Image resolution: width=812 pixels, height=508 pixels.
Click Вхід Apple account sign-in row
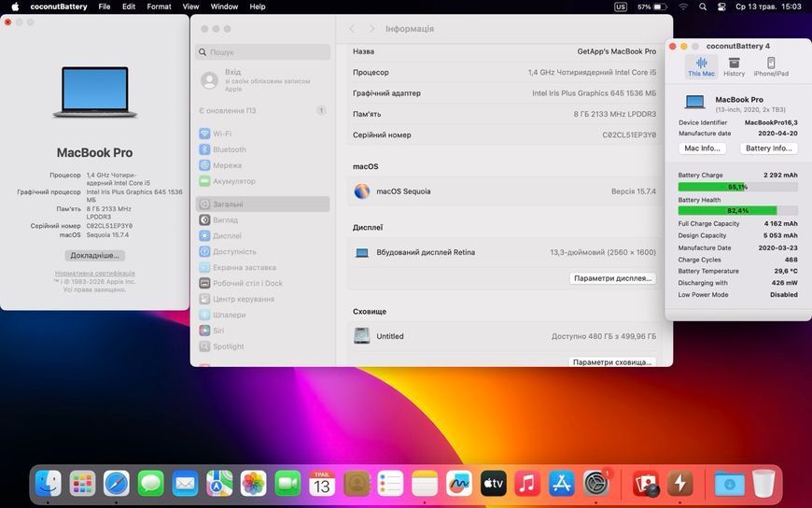click(263, 80)
